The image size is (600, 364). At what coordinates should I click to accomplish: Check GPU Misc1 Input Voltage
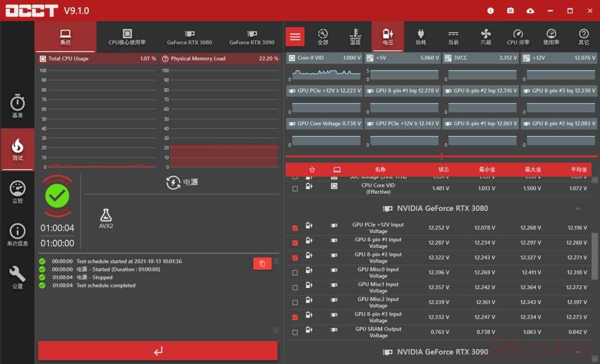click(x=294, y=287)
